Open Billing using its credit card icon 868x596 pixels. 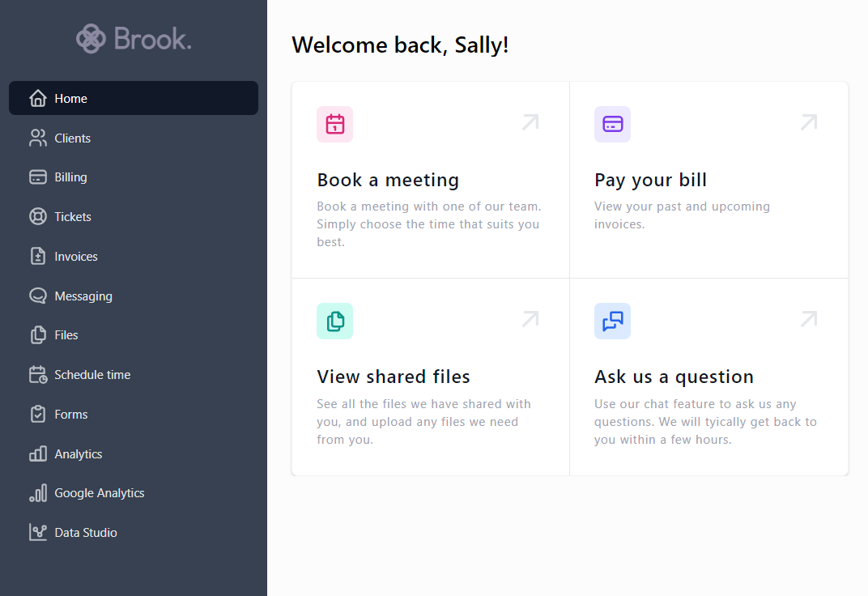pyautogui.click(x=37, y=177)
